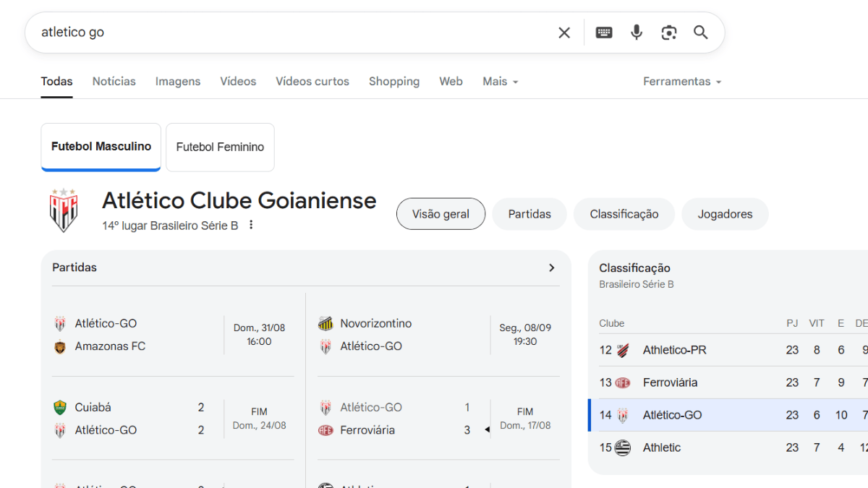868x488 pixels.
Task: Search by image with the camera icon
Action: tap(669, 33)
